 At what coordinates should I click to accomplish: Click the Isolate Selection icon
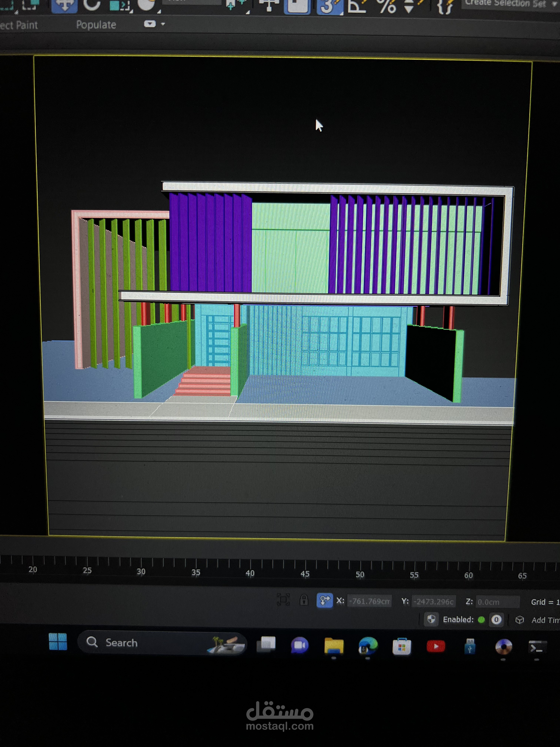tap(283, 600)
